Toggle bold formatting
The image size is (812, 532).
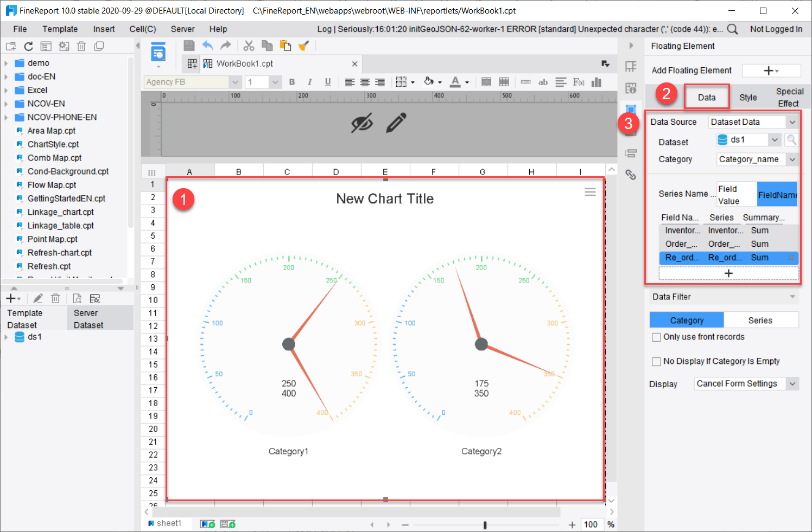click(292, 82)
